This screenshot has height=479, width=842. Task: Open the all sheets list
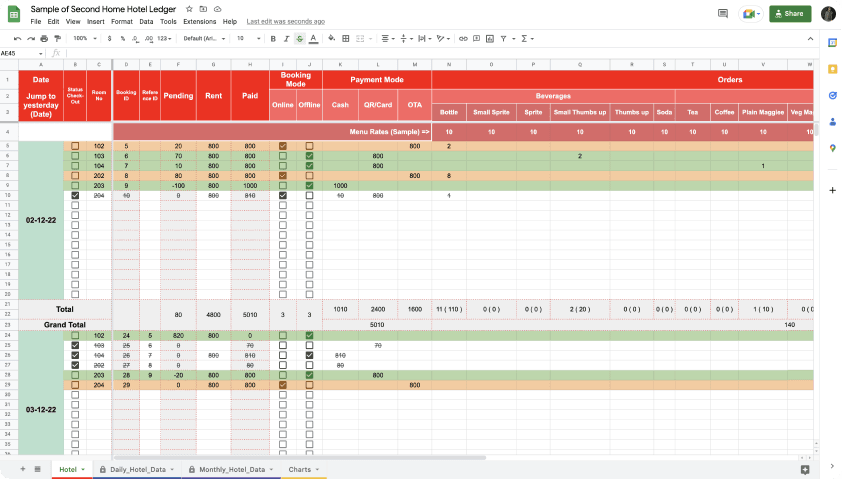(x=38, y=469)
